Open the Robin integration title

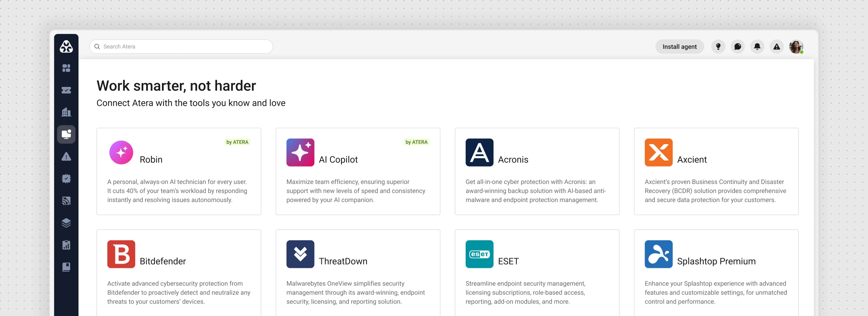tap(151, 160)
